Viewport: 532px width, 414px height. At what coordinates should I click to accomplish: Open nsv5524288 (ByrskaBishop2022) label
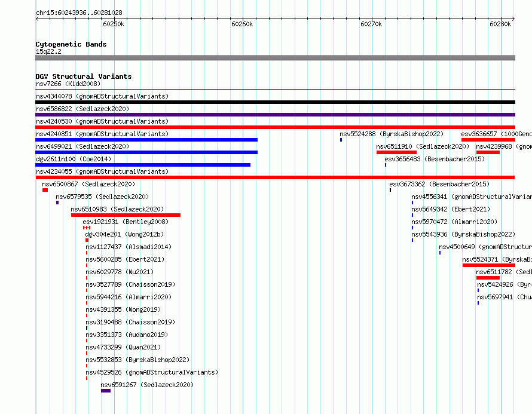click(392, 134)
